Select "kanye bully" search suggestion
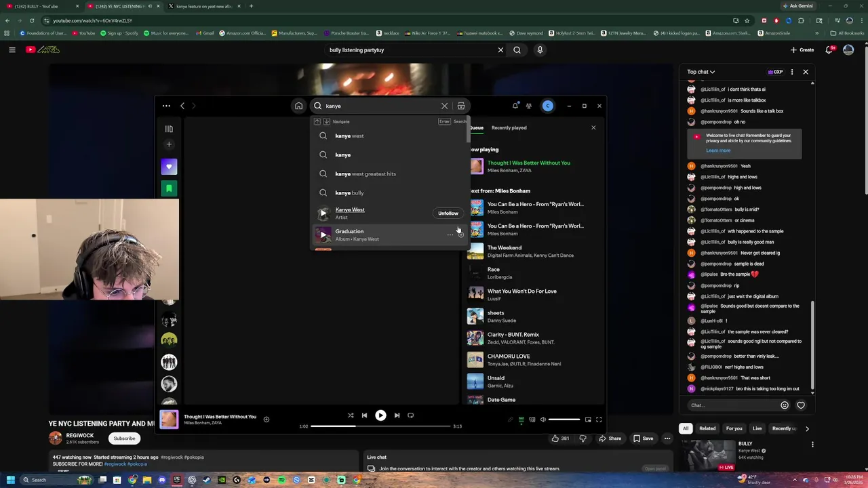The image size is (868, 488). pyautogui.click(x=389, y=192)
